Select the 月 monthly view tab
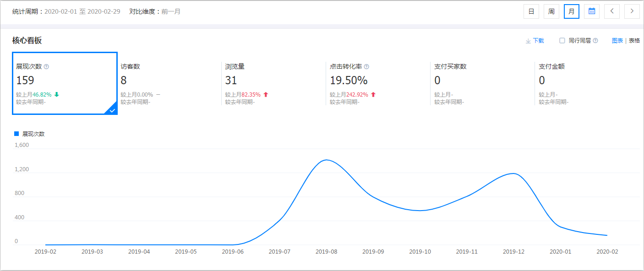Image resolution: width=644 pixels, height=271 pixels. (571, 11)
